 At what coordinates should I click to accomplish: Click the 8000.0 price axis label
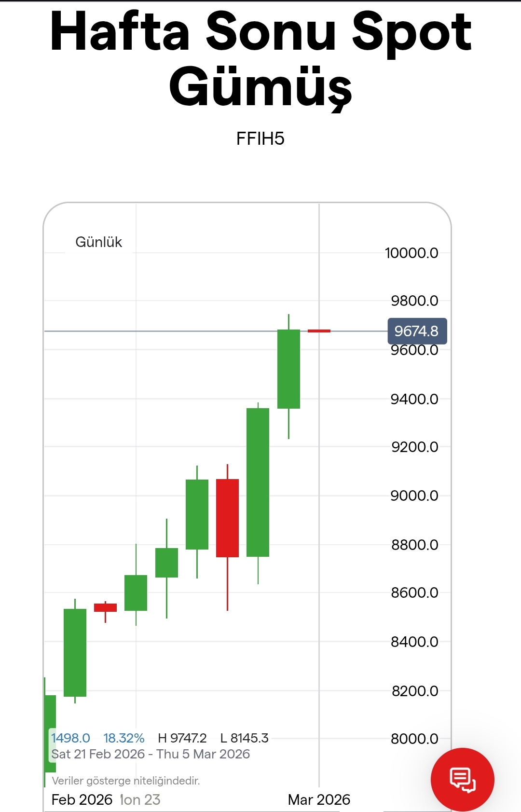[414, 739]
